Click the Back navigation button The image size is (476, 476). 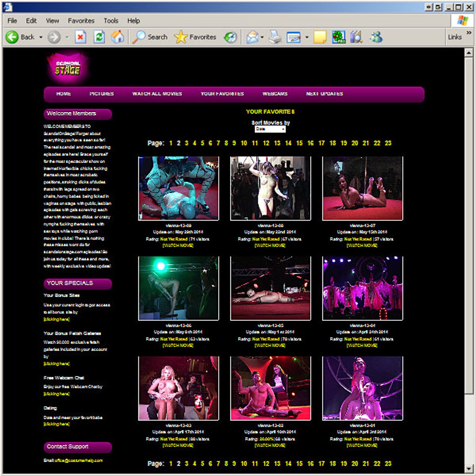coord(20,37)
